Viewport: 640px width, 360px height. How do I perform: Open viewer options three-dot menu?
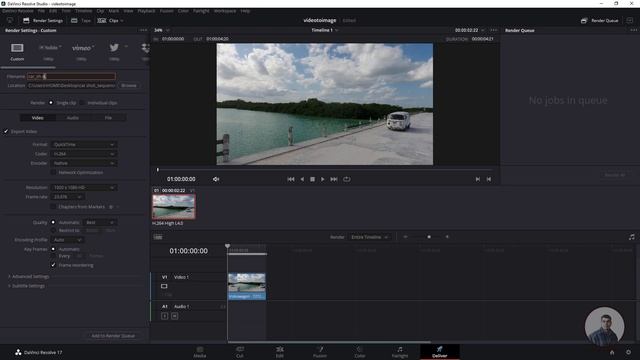pos(494,30)
